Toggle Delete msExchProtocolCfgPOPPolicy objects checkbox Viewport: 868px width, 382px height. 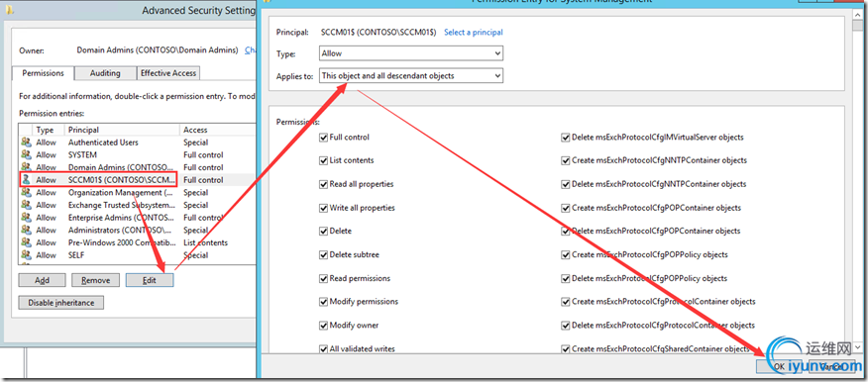pos(565,279)
